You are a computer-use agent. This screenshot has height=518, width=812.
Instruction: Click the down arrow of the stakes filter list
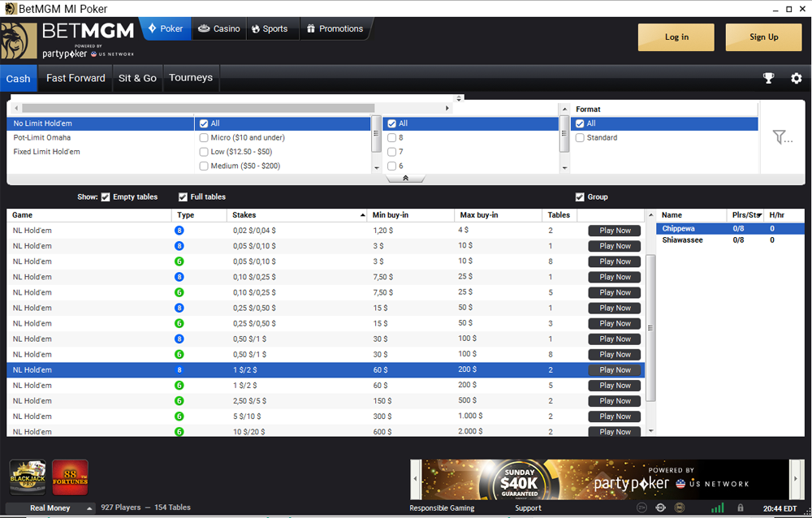[377, 168]
